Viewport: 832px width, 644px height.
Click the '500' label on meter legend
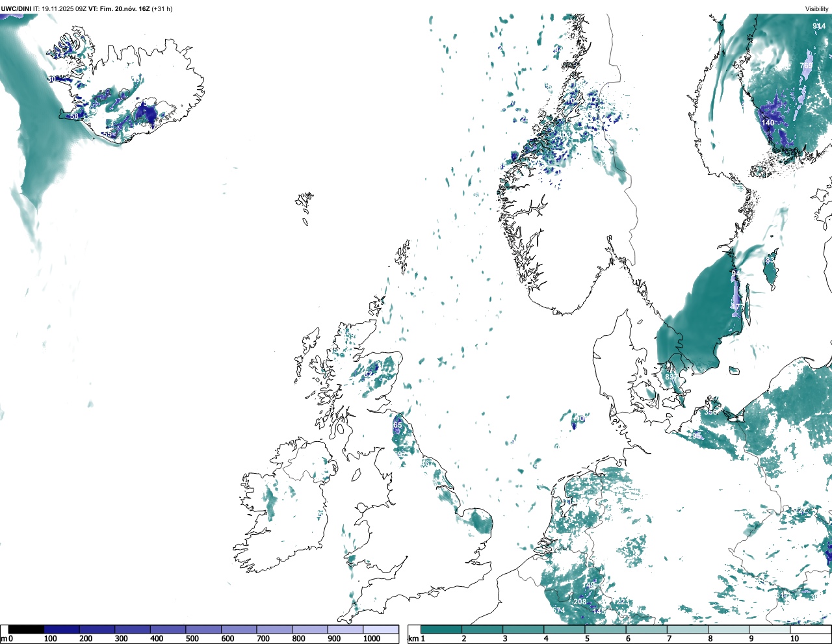click(x=192, y=639)
